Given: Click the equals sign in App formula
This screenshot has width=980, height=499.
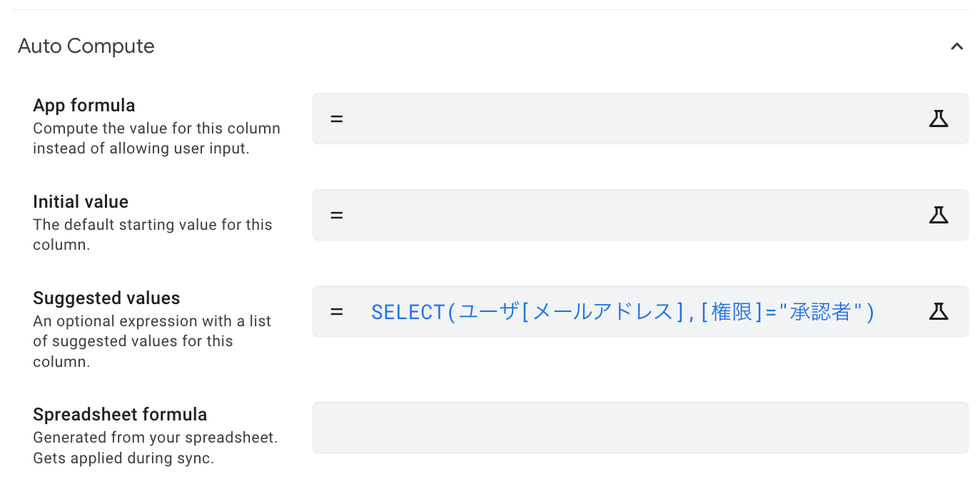Looking at the screenshot, I should 337,119.
